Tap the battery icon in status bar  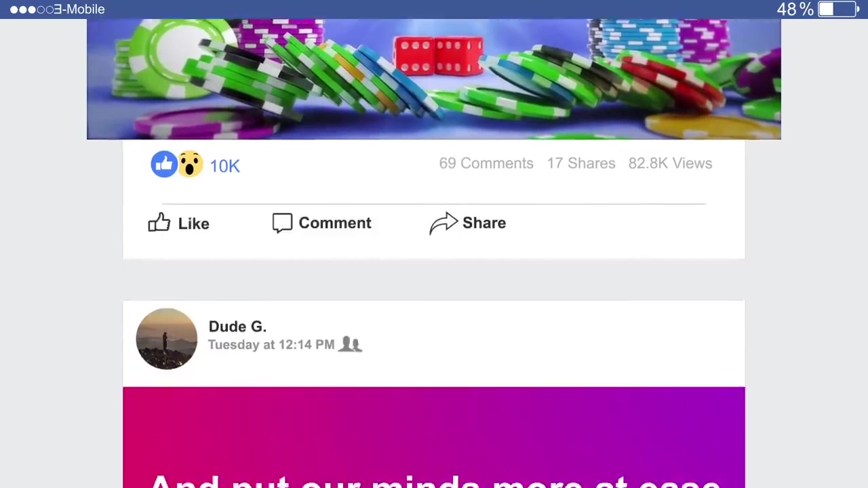pyautogui.click(x=839, y=9)
